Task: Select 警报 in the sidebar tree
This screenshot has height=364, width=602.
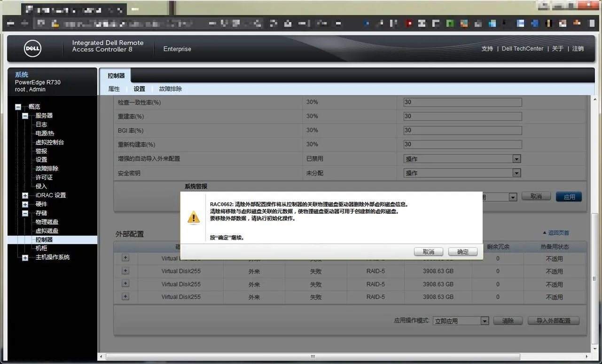Action: (x=41, y=151)
